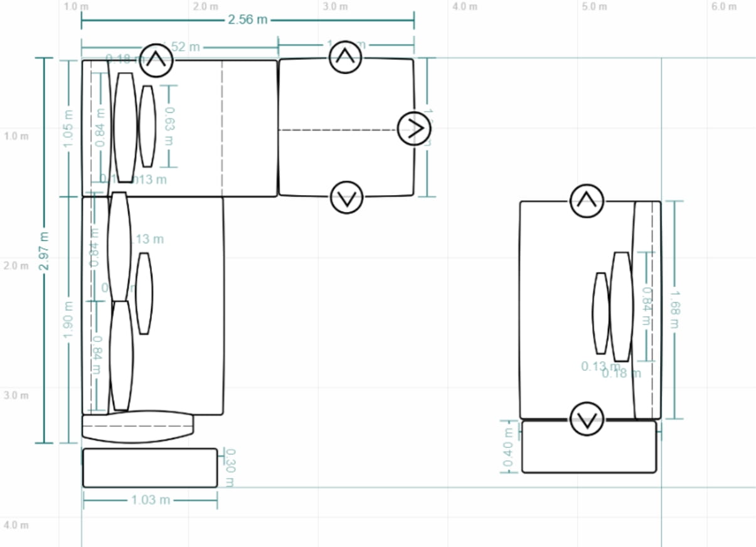
Task: Click the up arrow on the standalone sofa
Action: click(587, 201)
